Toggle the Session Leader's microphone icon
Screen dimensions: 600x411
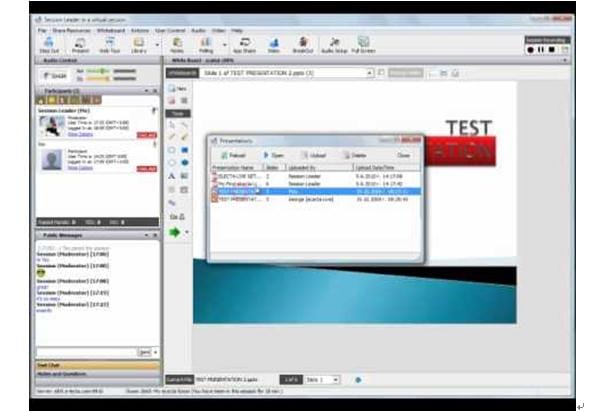click(154, 111)
